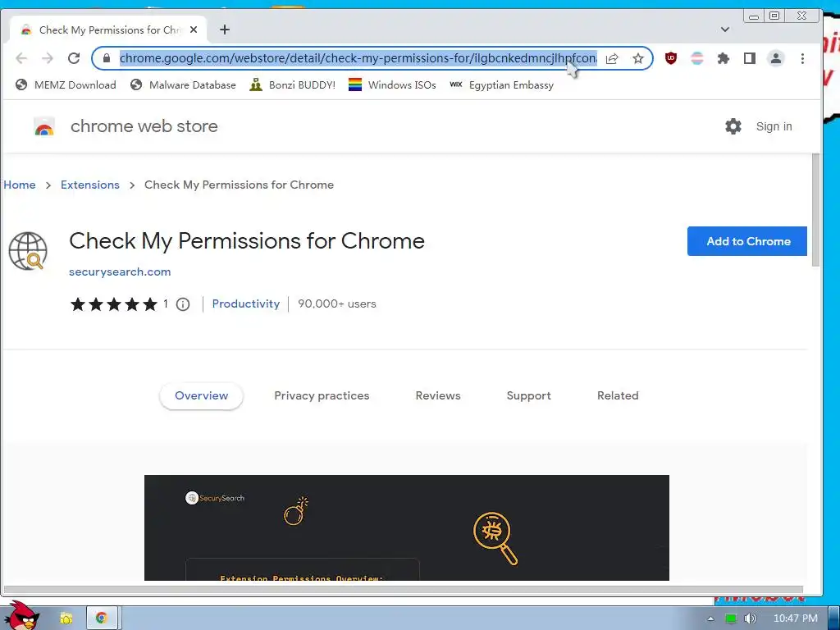Image resolution: width=840 pixels, height=630 pixels.
Task: Open Malware Database bookmark
Action: 183,84
